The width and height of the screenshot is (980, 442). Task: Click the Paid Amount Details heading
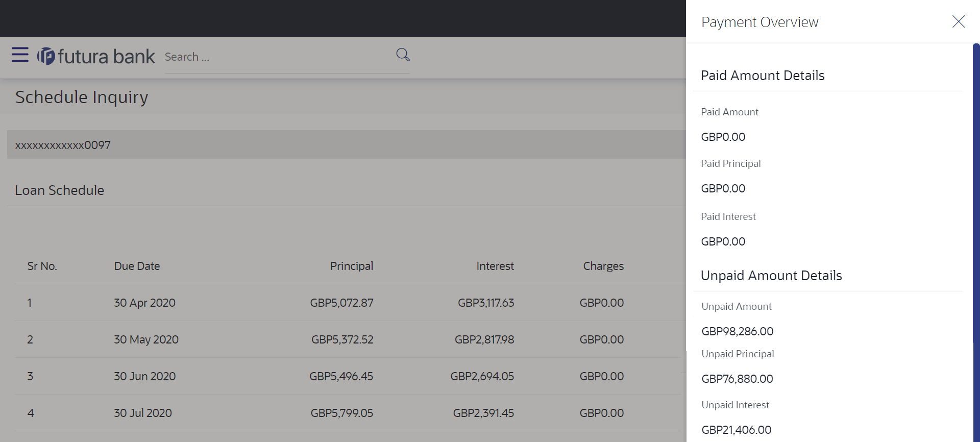[762, 76]
